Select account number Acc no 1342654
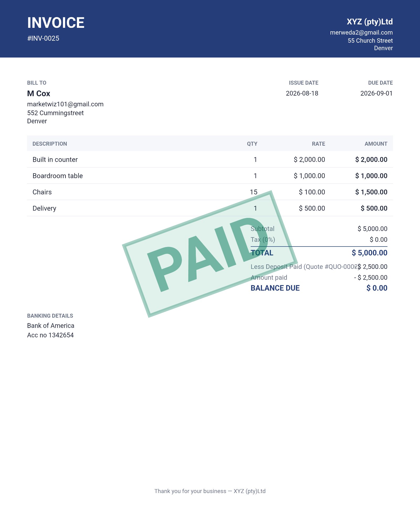The height and width of the screenshot is (508, 420). tap(50, 335)
